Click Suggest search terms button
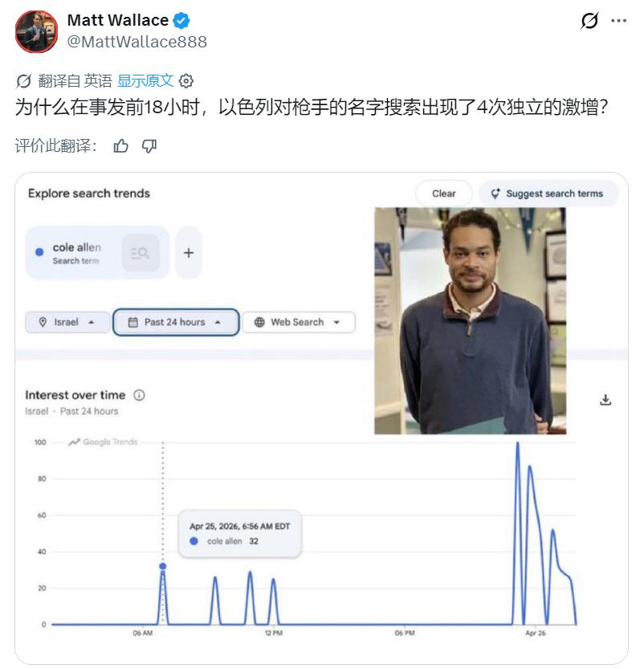Screen dimensions: 644x669 click(x=548, y=194)
